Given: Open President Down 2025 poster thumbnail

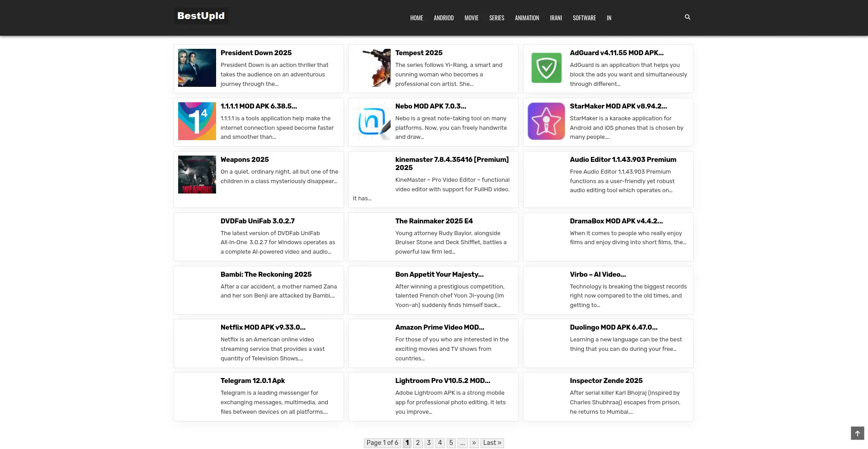Looking at the screenshot, I should coord(197,68).
